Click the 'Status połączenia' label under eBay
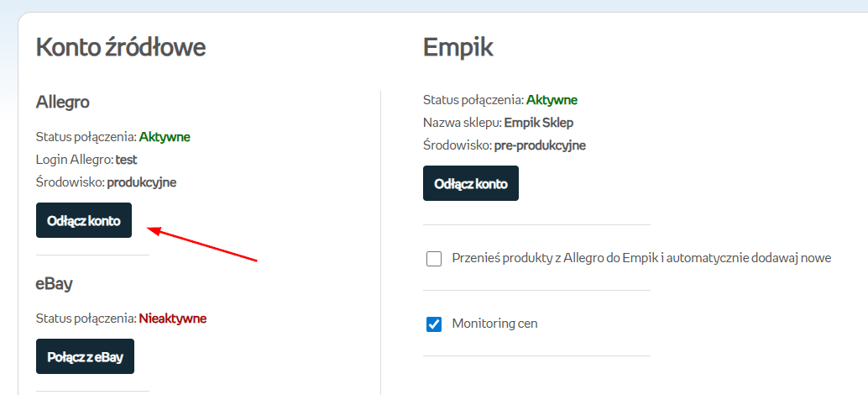The width and height of the screenshot is (868, 395). pos(85,319)
